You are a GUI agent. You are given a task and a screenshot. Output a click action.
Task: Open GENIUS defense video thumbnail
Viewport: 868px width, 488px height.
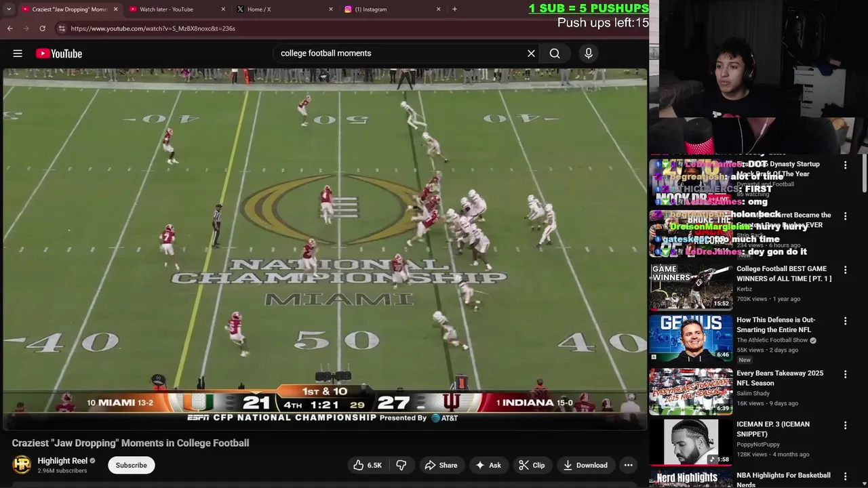(x=691, y=338)
